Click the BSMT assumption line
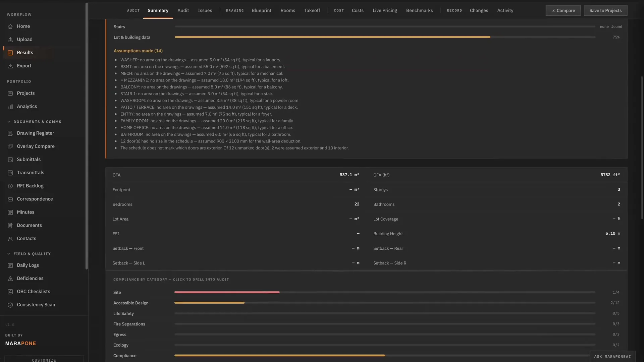 [x=203, y=67]
